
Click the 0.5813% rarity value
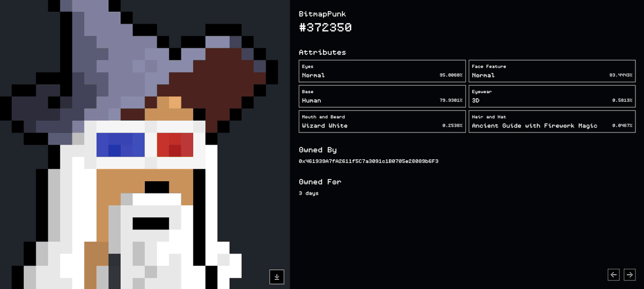tap(622, 101)
